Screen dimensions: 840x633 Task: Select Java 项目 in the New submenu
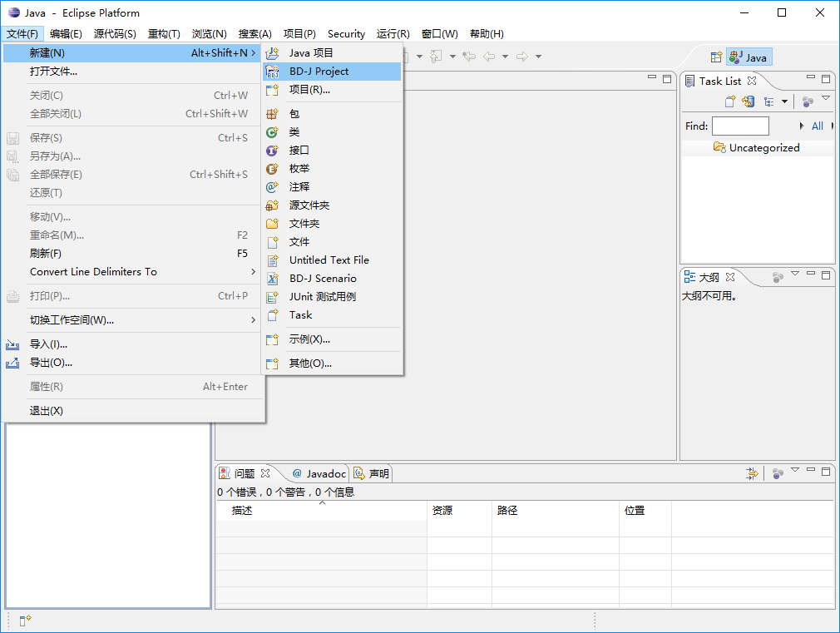pyautogui.click(x=332, y=52)
